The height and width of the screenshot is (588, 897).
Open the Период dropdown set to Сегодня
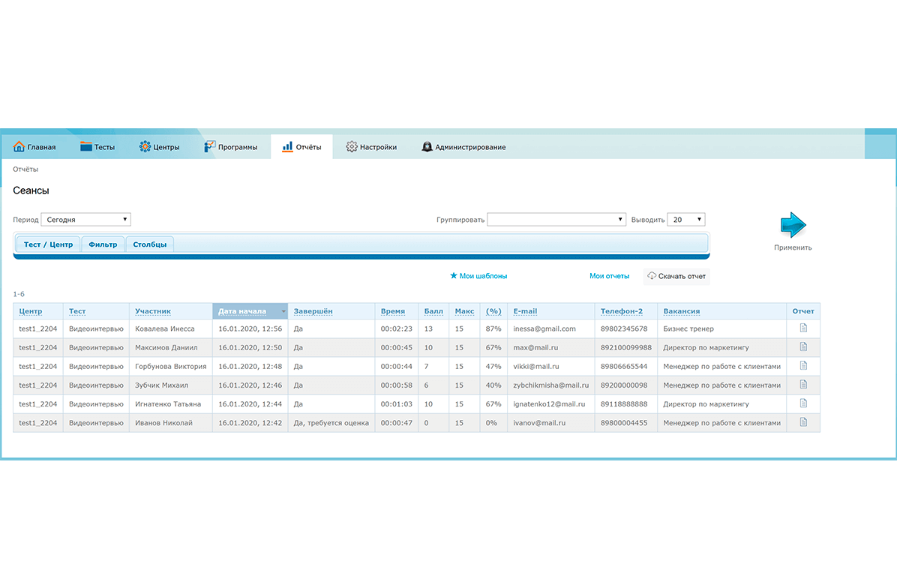(85, 220)
